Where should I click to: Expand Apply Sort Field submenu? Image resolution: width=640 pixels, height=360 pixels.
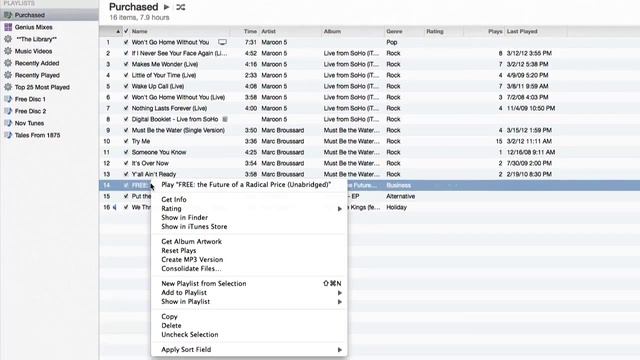pos(340,349)
